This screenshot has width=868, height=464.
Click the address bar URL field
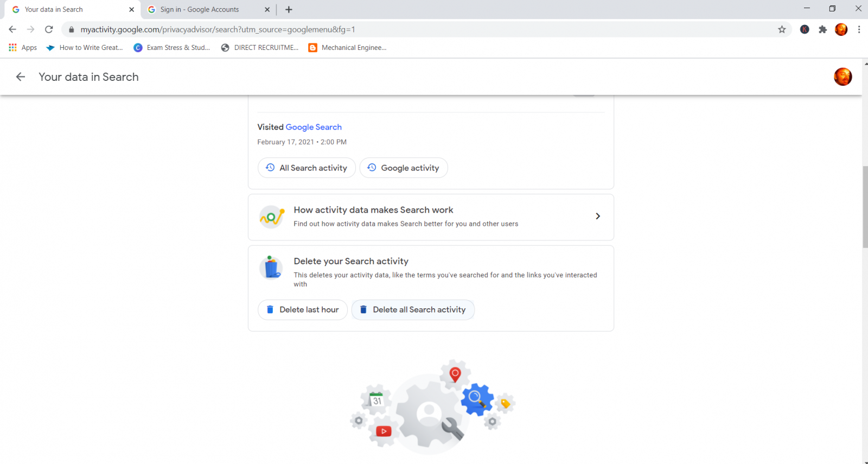click(x=426, y=29)
